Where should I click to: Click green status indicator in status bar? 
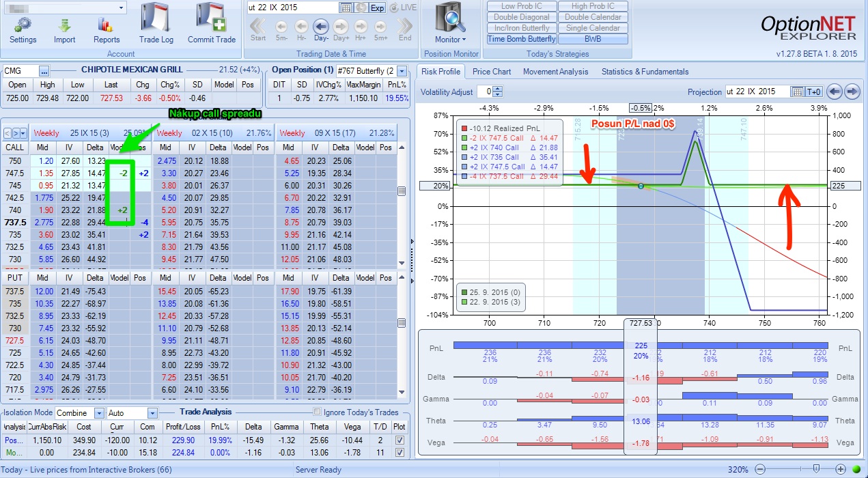pyautogui.click(x=856, y=470)
